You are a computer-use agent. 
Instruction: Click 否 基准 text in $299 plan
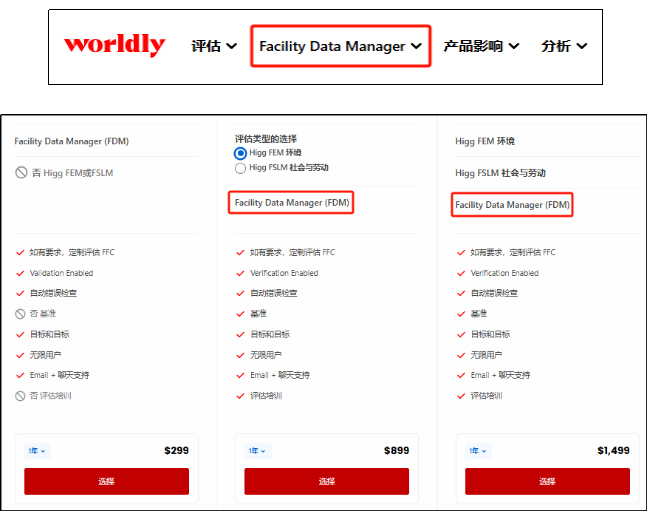point(43,314)
